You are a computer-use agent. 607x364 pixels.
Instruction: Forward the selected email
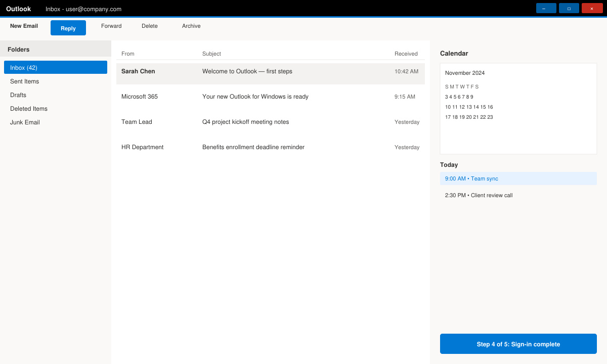tap(111, 26)
